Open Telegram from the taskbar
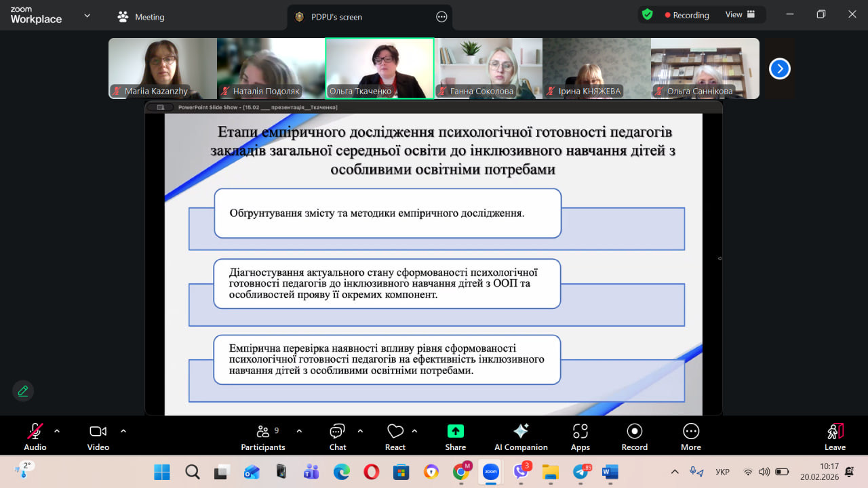The height and width of the screenshot is (488, 868). click(x=580, y=472)
